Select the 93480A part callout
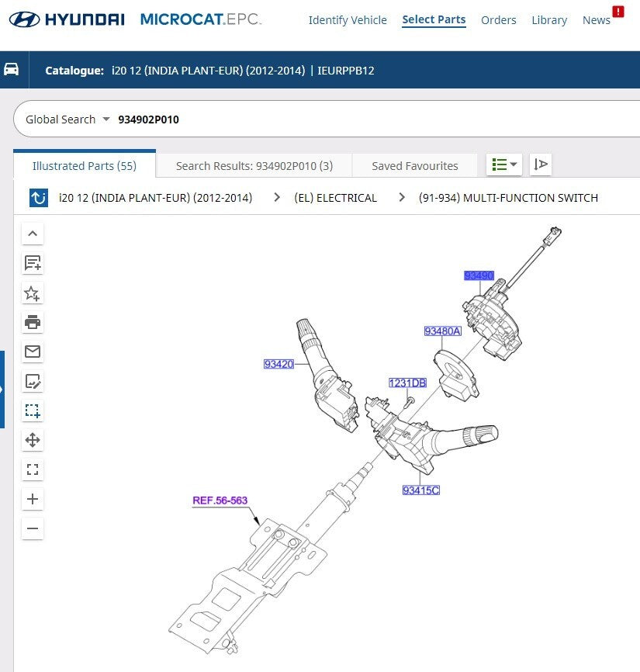Viewport: 640px width, 672px height. click(x=442, y=331)
